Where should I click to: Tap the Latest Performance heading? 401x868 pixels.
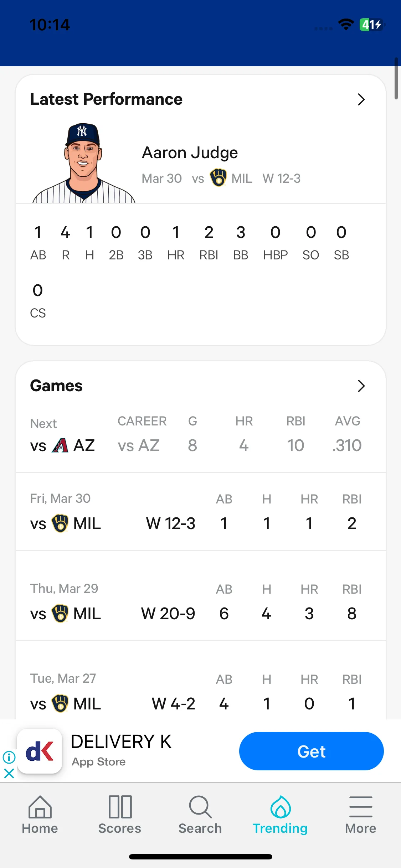pyautogui.click(x=106, y=99)
